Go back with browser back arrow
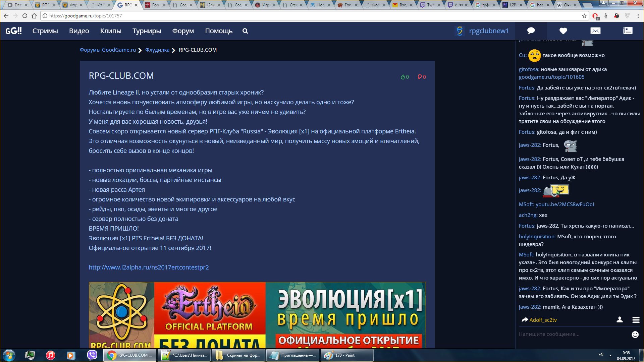Image resolution: width=644 pixels, height=362 pixels. [6, 16]
